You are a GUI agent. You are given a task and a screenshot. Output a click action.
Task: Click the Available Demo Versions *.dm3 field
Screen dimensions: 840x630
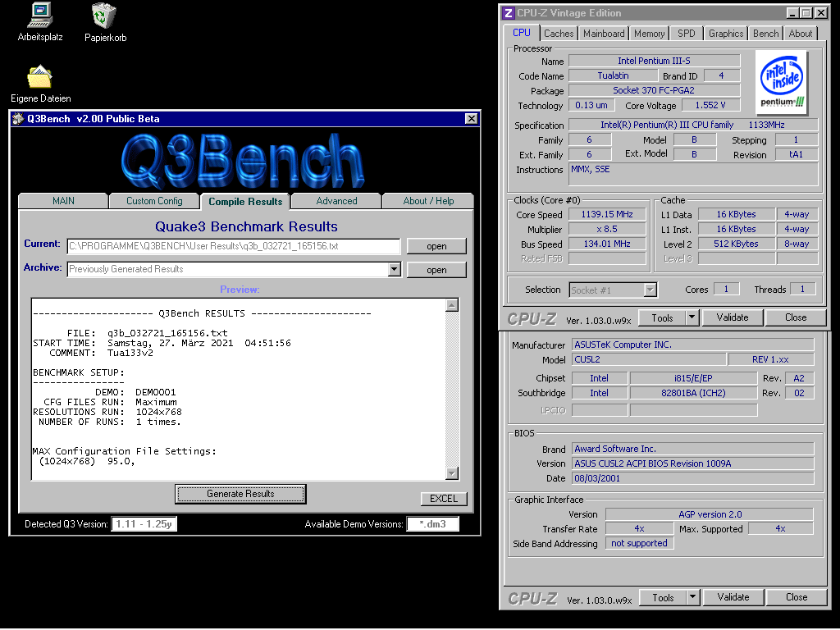click(433, 524)
